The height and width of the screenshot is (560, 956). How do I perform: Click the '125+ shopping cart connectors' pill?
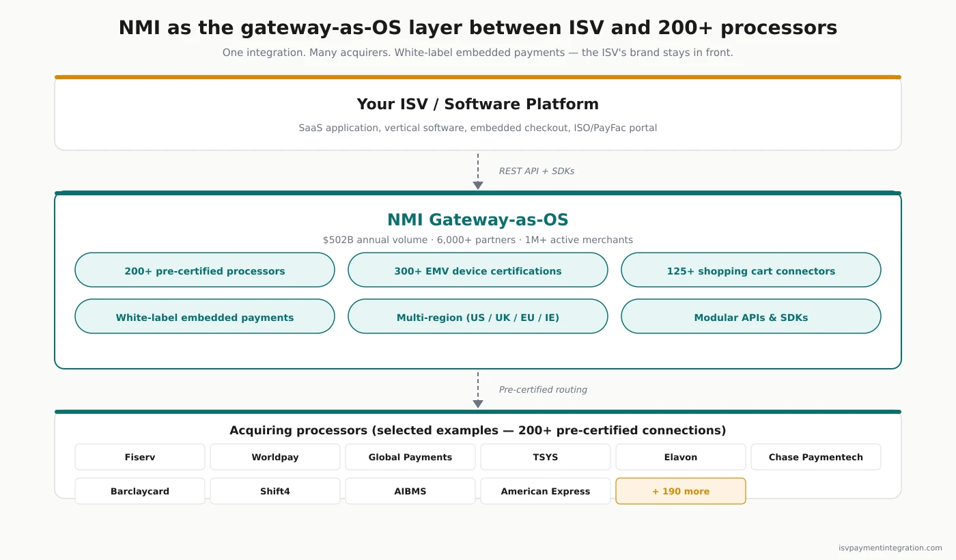click(751, 270)
